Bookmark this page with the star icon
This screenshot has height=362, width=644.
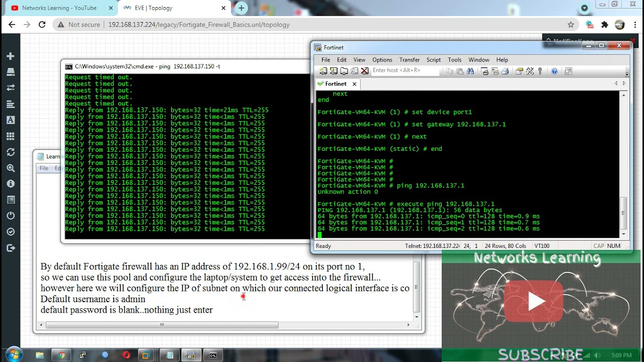click(x=571, y=25)
